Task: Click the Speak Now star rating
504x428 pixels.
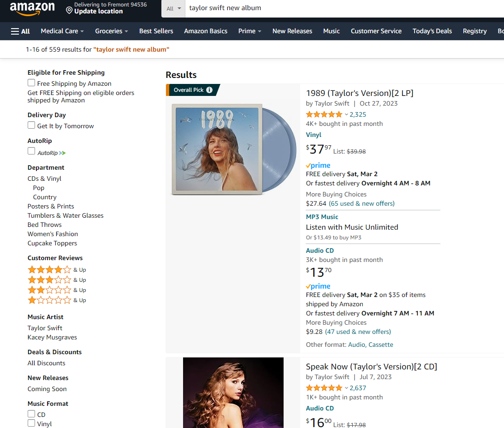Action: coord(324,388)
